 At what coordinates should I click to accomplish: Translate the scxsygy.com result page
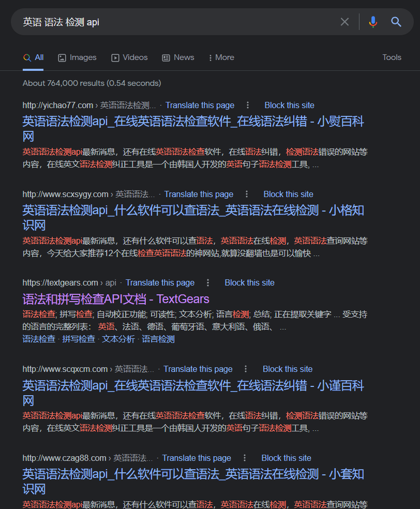(199, 194)
